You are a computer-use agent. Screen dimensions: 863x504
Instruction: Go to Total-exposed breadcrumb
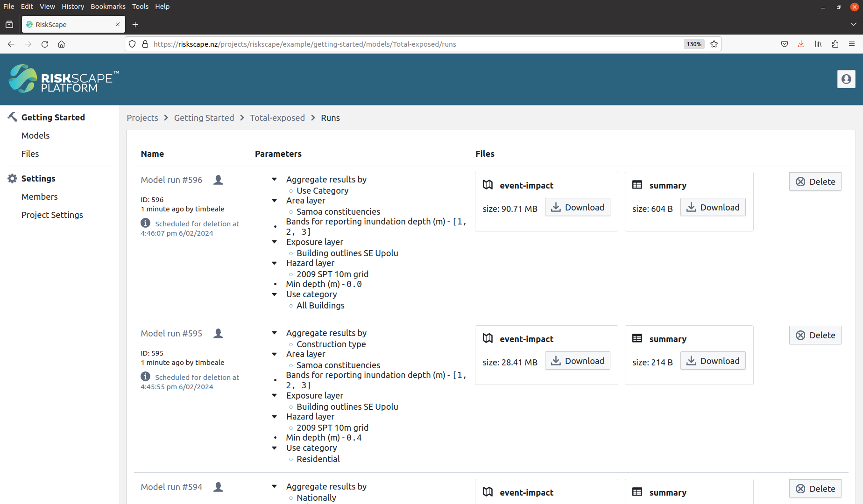pos(277,118)
